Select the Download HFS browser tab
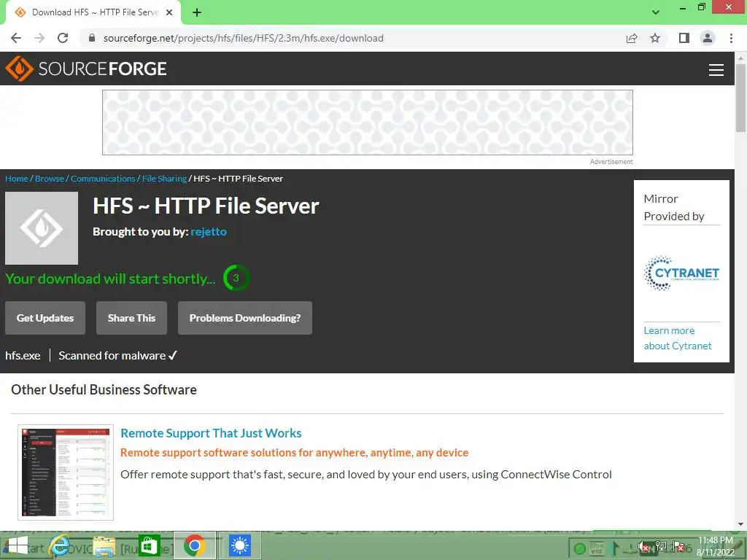Screen dimensions: 747x560 [93, 12]
